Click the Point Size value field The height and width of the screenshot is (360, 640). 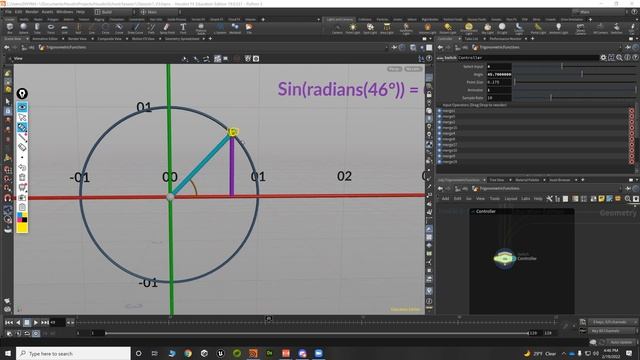499,82
